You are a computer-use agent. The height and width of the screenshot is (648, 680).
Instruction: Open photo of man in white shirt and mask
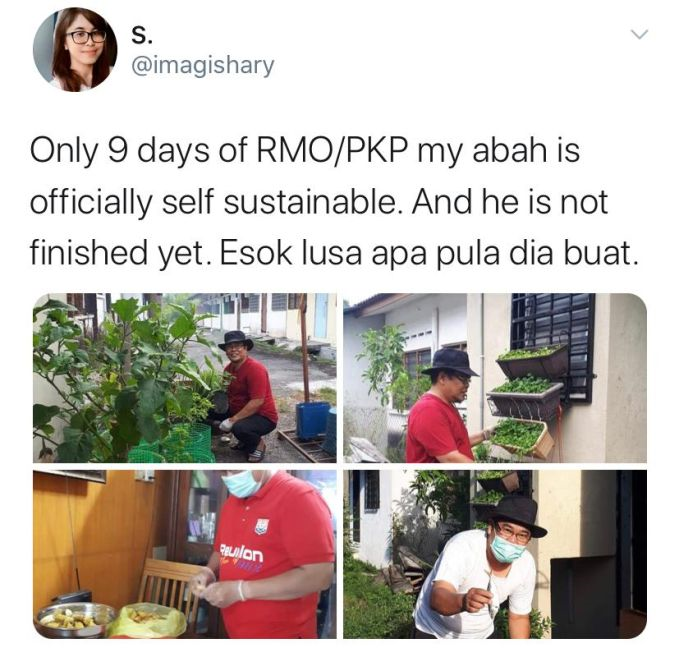click(x=495, y=554)
